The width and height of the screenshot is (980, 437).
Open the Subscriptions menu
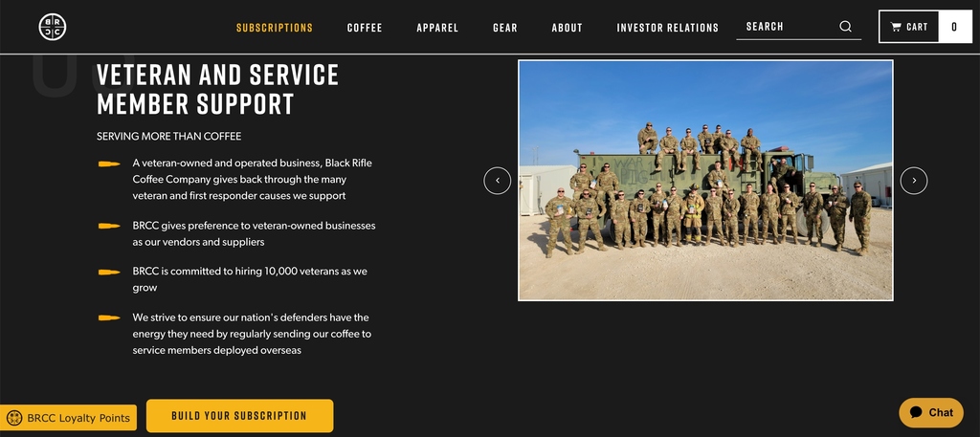[275, 28]
